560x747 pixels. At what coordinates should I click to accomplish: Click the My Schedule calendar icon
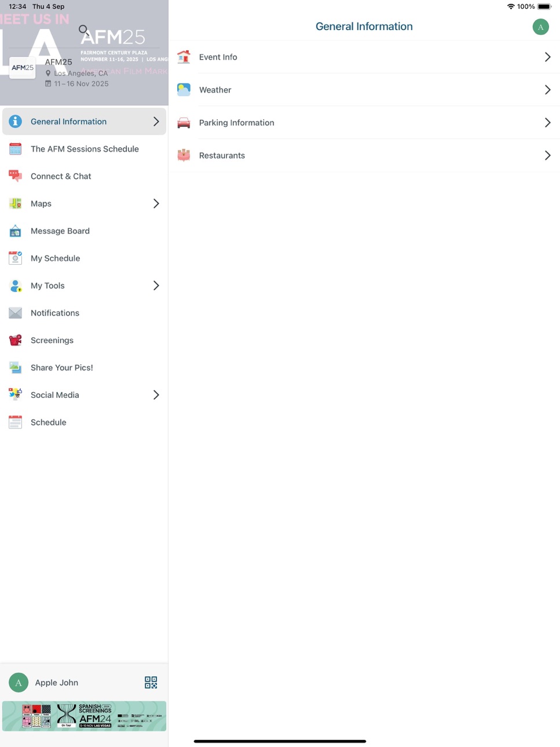pos(16,258)
